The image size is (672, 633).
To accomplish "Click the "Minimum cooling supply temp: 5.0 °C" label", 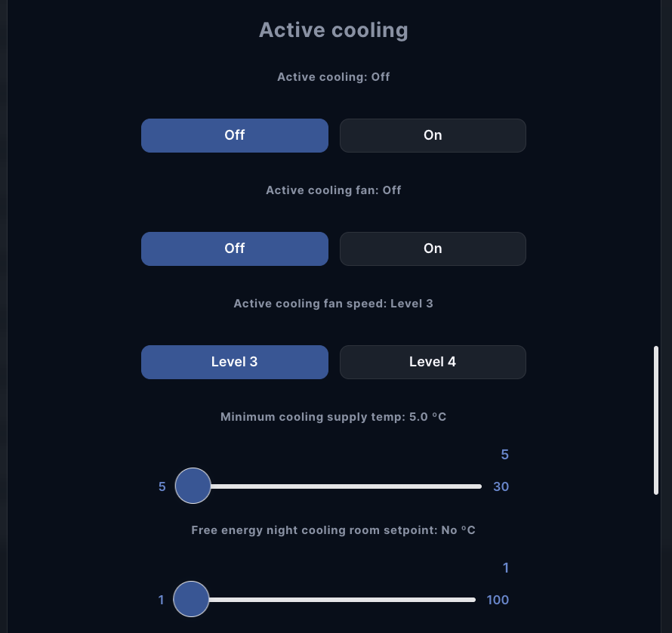I will (334, 417).
